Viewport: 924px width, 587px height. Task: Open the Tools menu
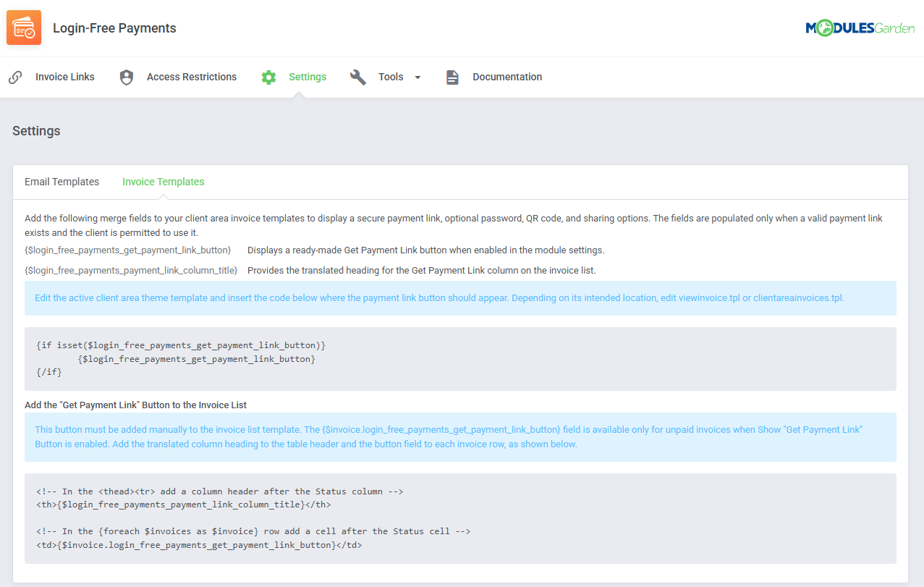391,77
